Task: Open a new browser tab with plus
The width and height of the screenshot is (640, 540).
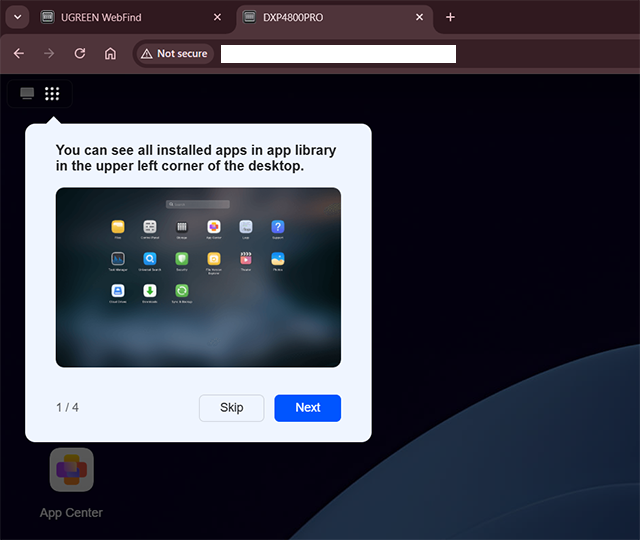Action: pyautogui.click(x=450, y=17)
